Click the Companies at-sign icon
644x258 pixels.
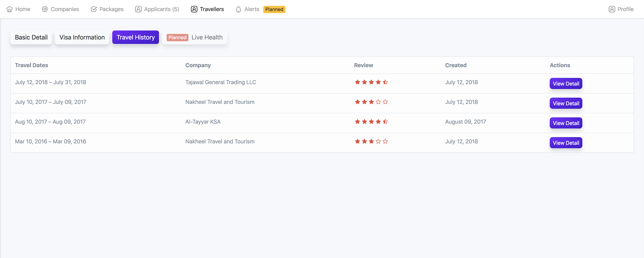[45, 9]
